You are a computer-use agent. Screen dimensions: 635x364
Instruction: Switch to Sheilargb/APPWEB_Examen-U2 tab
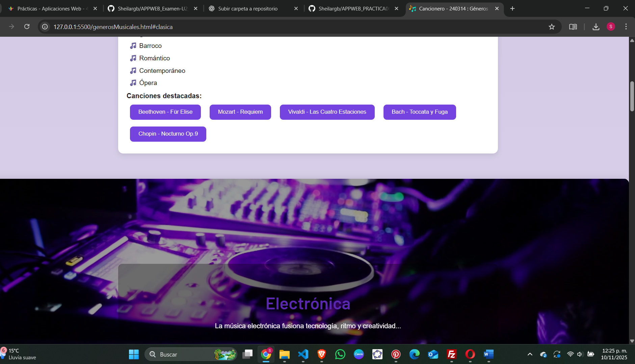[152, 8]
